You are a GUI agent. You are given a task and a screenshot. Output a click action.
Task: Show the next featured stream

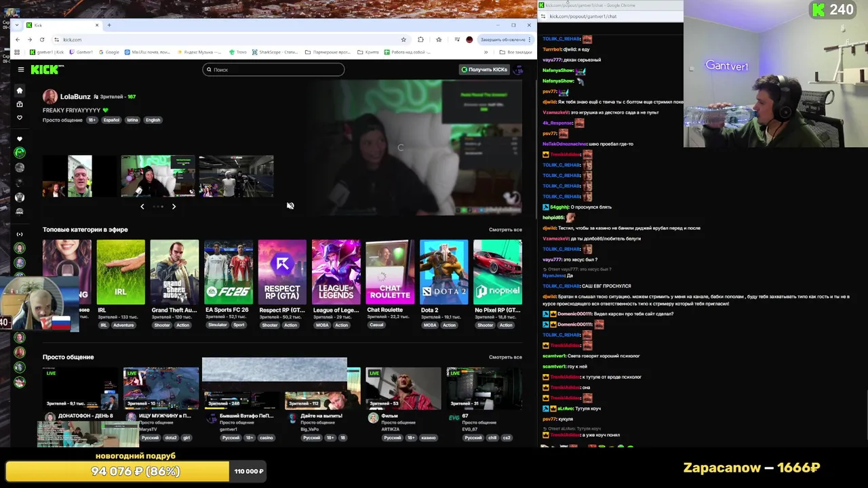click(x=174, y=206)
